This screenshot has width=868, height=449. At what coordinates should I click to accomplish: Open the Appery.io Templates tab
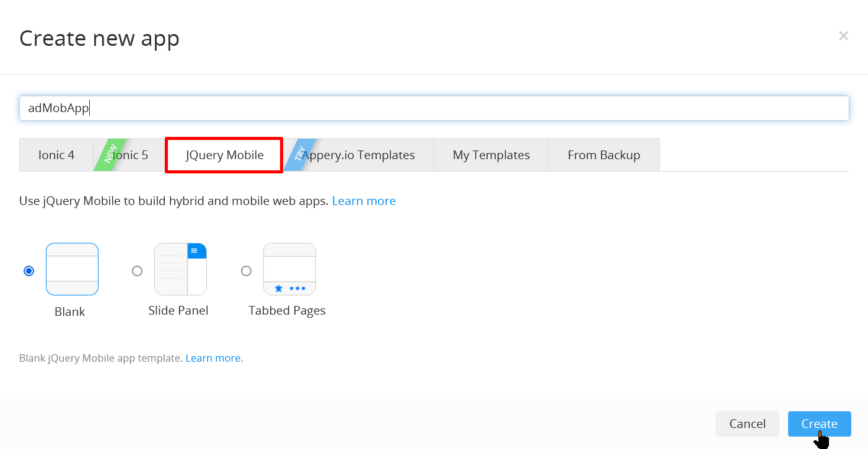[x=359, y=155]
